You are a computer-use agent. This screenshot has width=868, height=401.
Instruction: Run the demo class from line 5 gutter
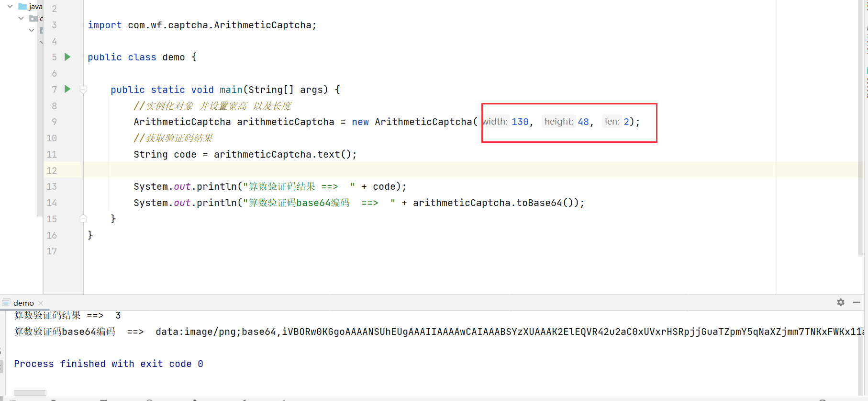(x=67, y=57)
